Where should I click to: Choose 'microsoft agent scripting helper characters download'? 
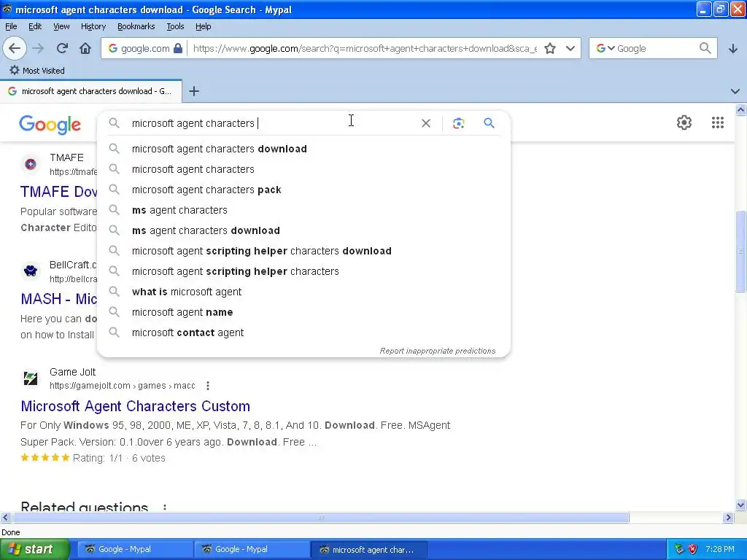click(303, 251)
